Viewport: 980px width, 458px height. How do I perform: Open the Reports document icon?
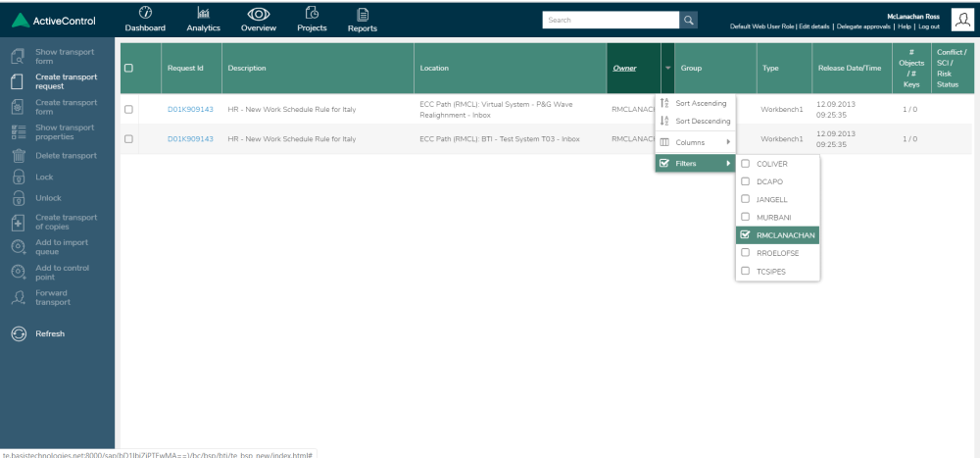click(363, 14)
